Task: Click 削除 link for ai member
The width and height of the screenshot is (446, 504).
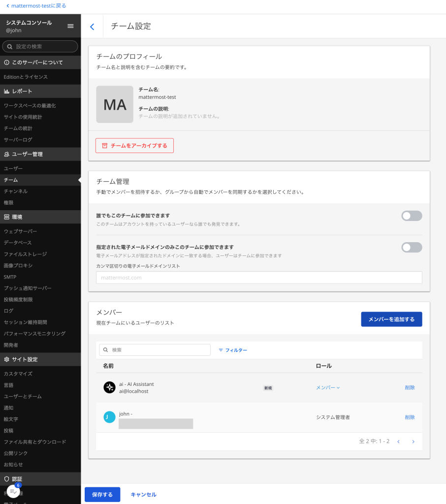Action: click(x=410, y=387)
